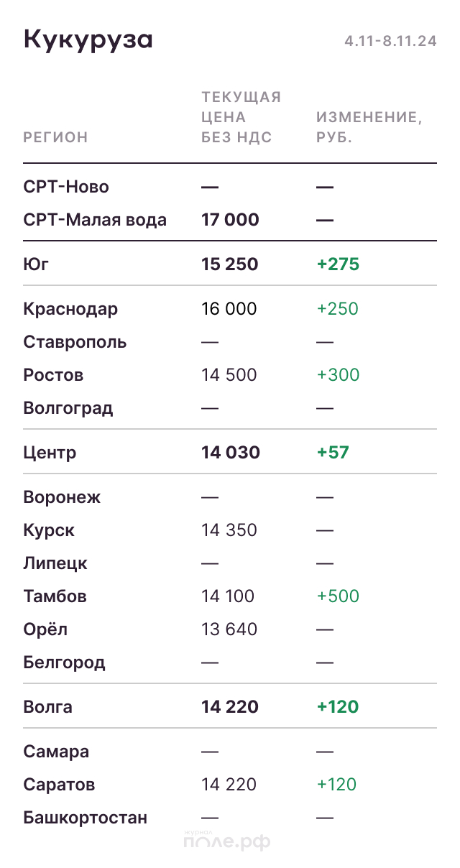Click the +275 change value for Юг
The image size is (460, 868).
point(338,264)
